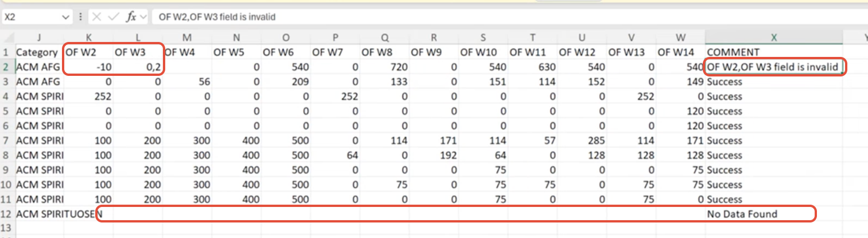Select cell containing 0,2 under OF W3
868x238 pixels.
138,67
